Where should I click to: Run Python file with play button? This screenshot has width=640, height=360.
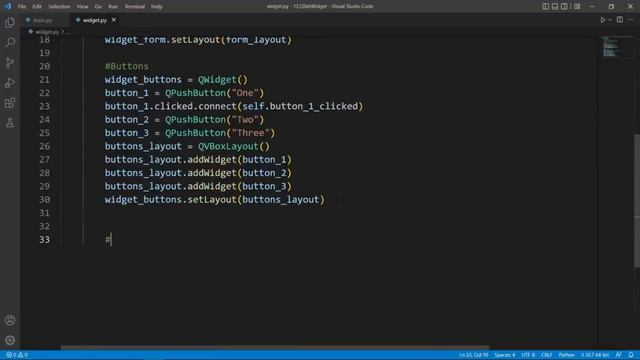[x=602, y=20]
